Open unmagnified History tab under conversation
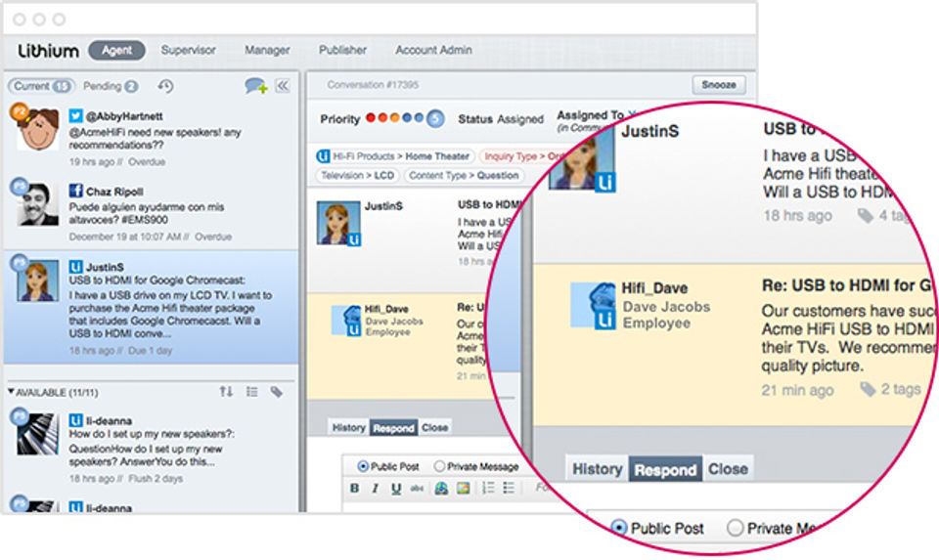939x560 pixels. [x=348, y=428]
